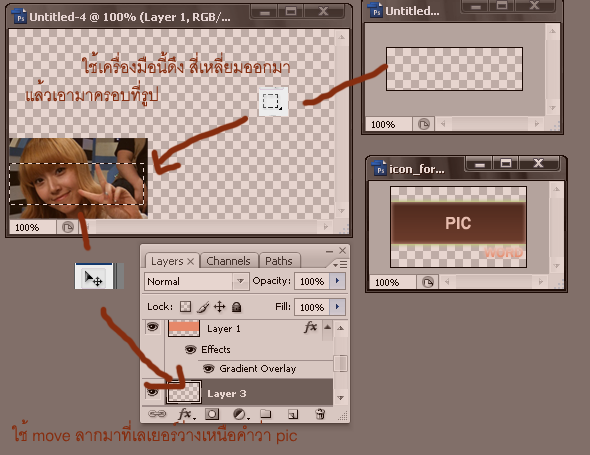The image size is (590, 455).
Task: Create new group folder icon
Action: tap(266, 414)
